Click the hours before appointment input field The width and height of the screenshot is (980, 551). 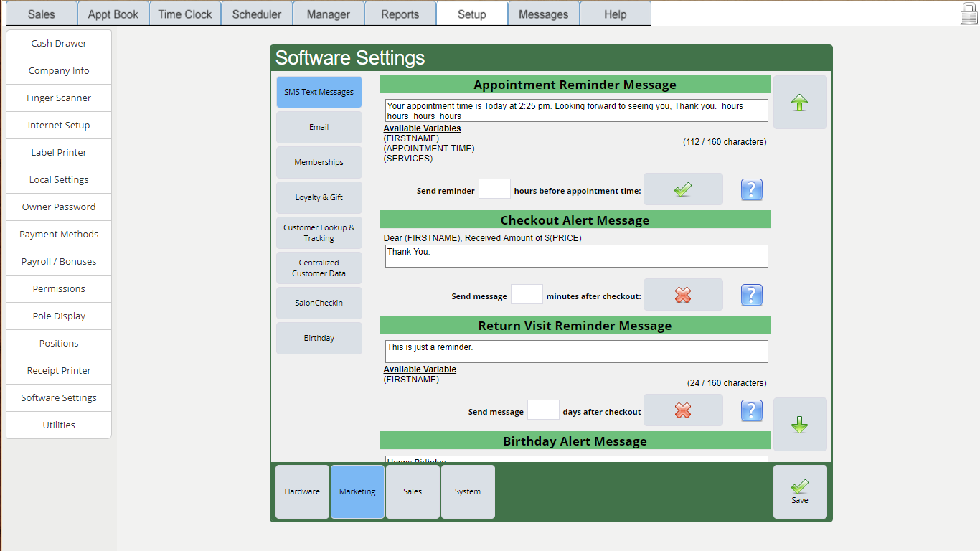point(494,189)
